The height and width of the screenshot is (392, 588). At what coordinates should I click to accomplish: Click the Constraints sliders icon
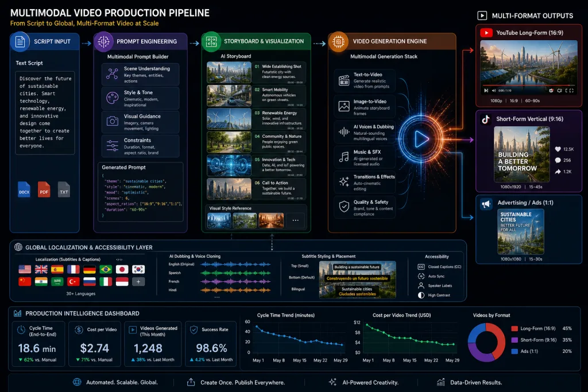(112, 145)
